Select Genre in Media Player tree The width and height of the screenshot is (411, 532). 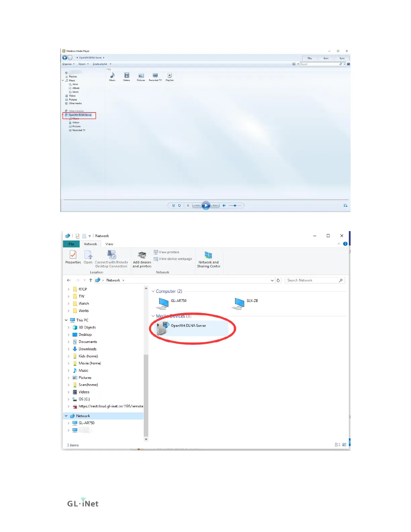[x=75, y=92]
